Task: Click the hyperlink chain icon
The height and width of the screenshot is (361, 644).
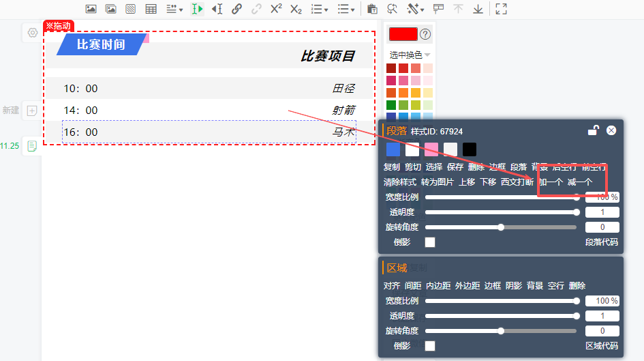Action: pyautogui.click(x=236, y=9)
